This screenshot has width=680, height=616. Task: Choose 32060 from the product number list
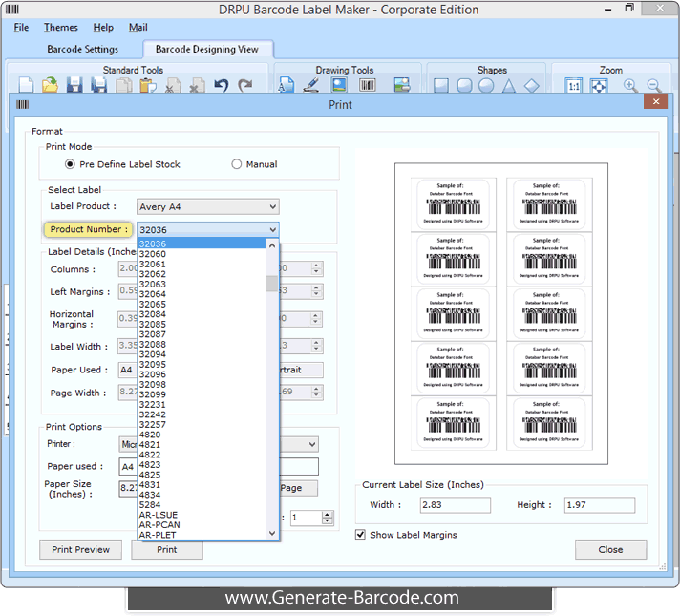202,254
